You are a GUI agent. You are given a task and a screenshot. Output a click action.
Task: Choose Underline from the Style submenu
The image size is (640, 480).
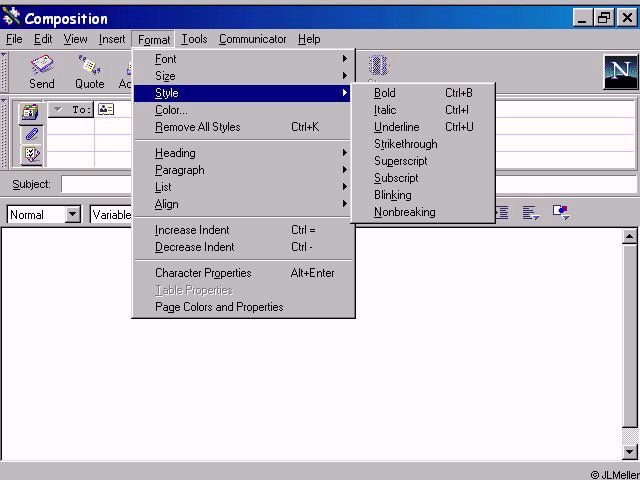(423, 127)
